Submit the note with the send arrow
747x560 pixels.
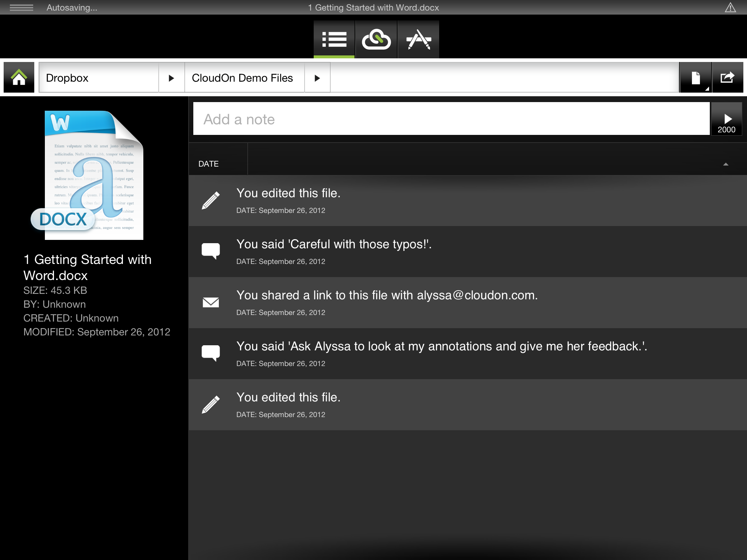pos(727,120)
